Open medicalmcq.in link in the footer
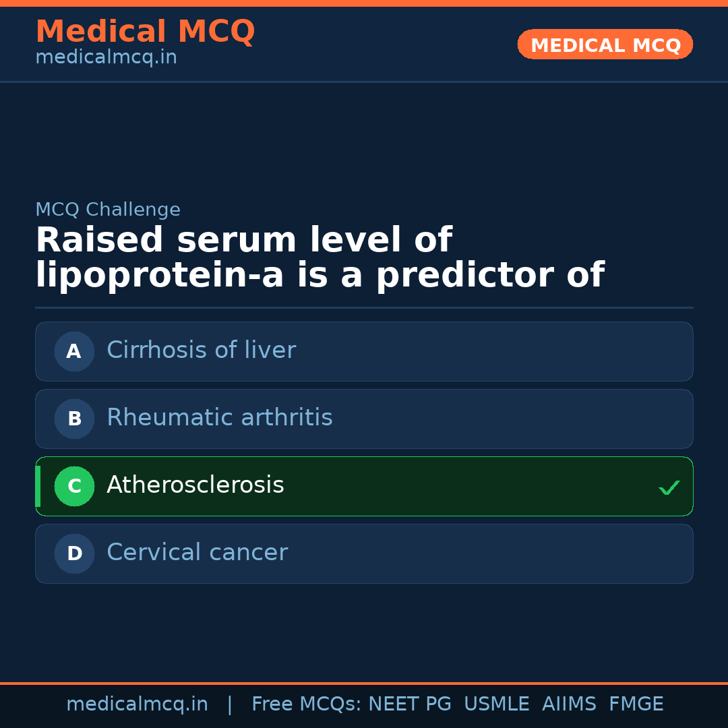The width and height of the screenshot is (728, 728). point(137,704)
